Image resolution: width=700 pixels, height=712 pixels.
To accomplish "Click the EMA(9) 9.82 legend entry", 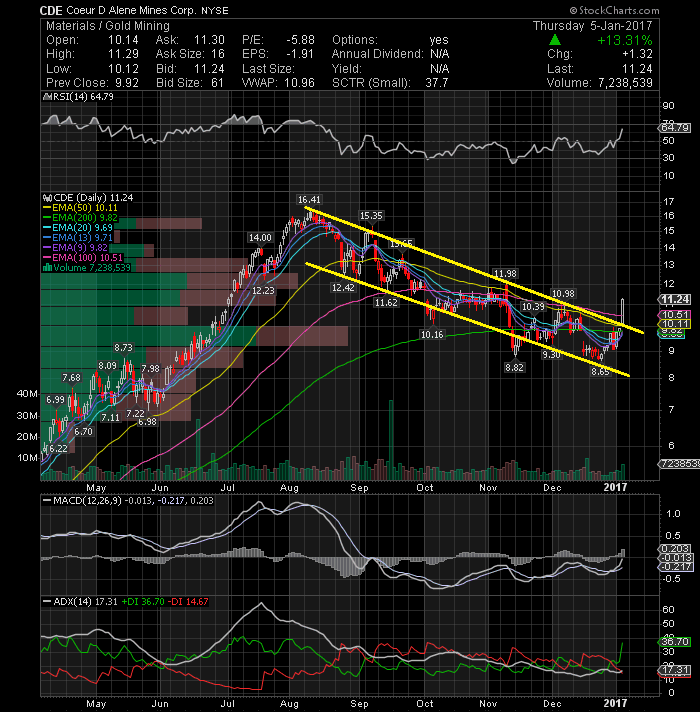I will point(75,247).
